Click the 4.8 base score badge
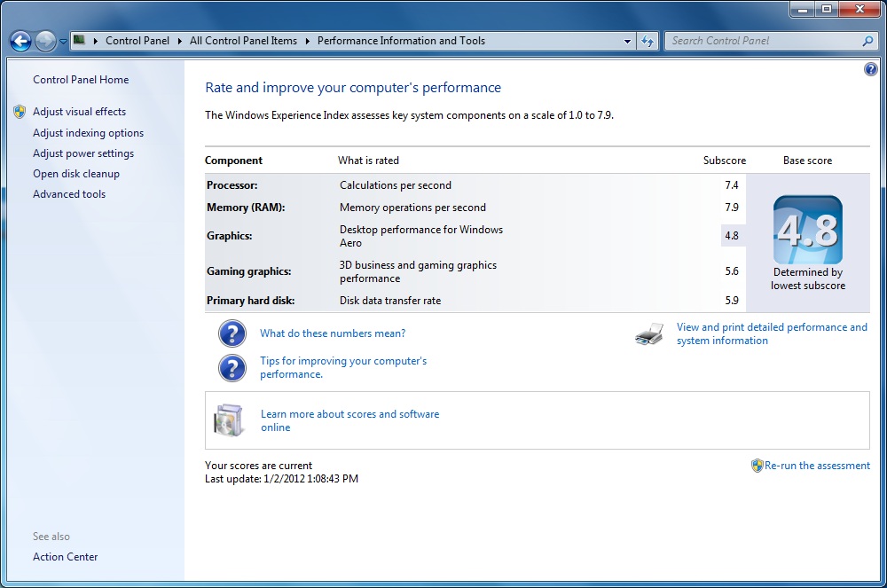The image size is (887, 588). (808, 230)
